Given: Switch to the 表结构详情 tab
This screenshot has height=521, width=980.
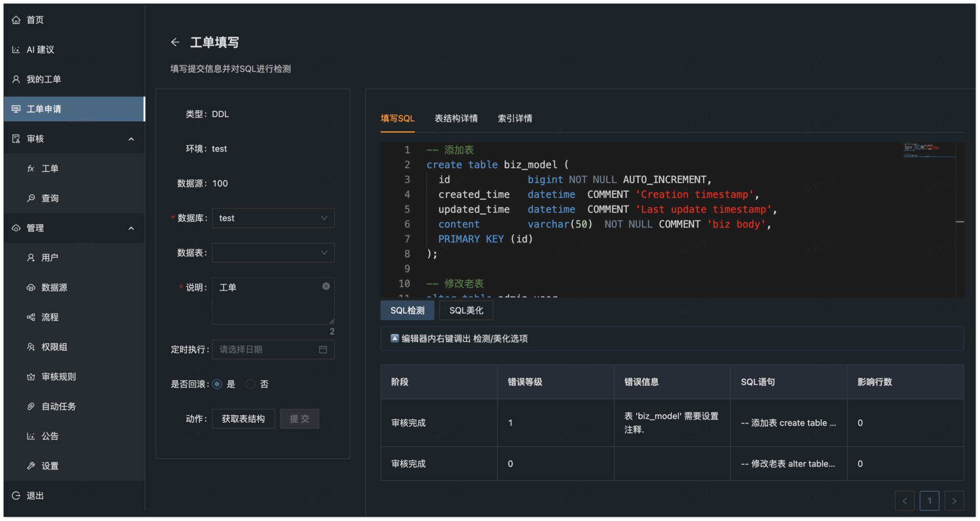Looking at the screenshot, I should tap(456, 119).
